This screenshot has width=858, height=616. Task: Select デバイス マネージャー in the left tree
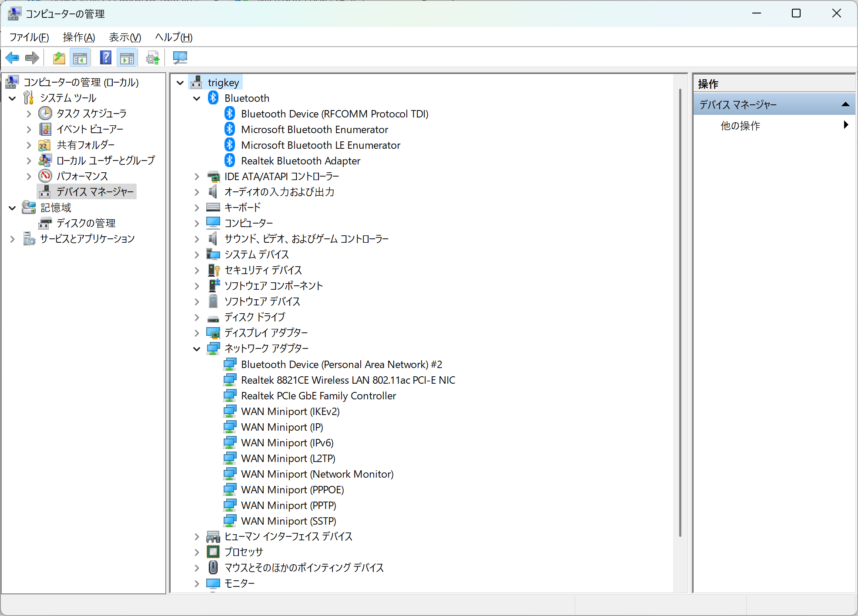[x=95, y=192]
